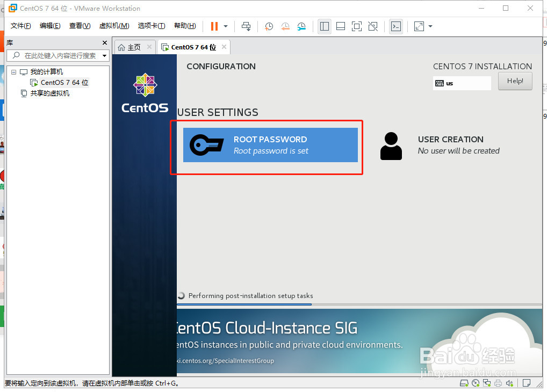Screen dimensions: 547x392
Task: Click the stretch guest display icon
Action: coord(419,26)
